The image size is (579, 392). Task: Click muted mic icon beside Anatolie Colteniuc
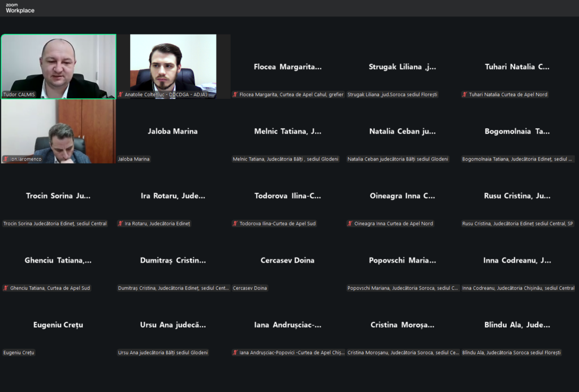[120, 94]
